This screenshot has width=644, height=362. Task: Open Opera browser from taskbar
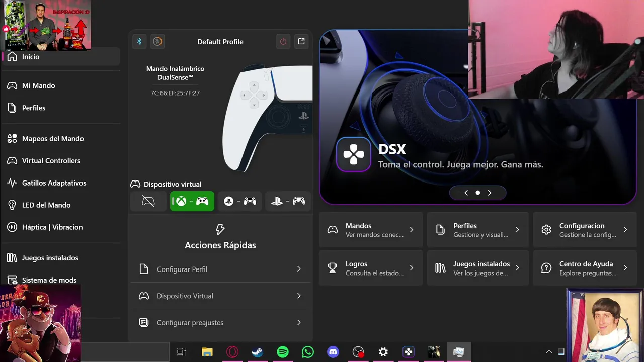[232, 352]
